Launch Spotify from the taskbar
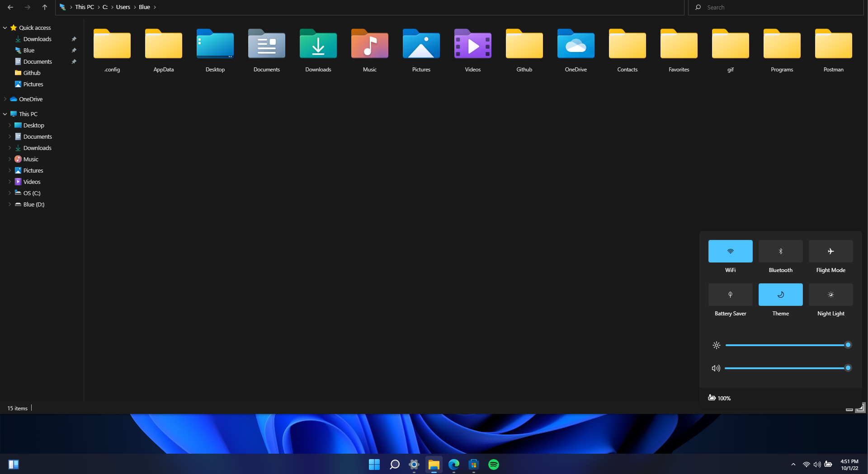The height and width of the screenshot is (474, 868). pyautogui.click(x=493, y=465)
